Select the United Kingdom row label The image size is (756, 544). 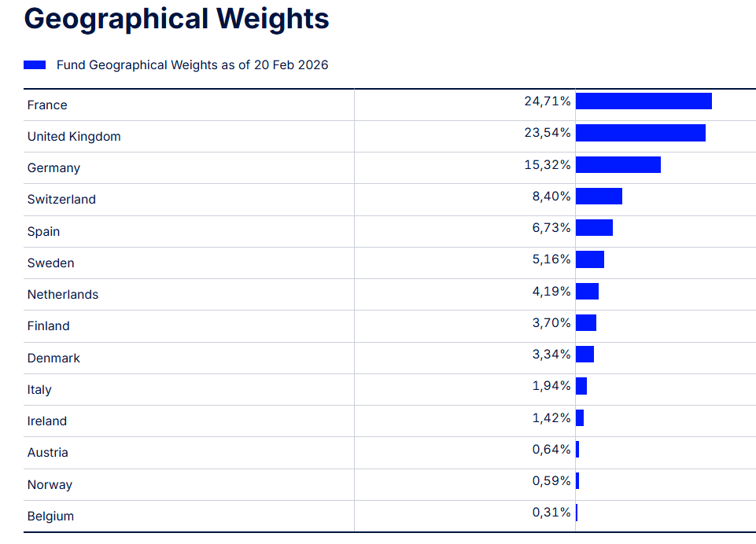tap(74, 136)
